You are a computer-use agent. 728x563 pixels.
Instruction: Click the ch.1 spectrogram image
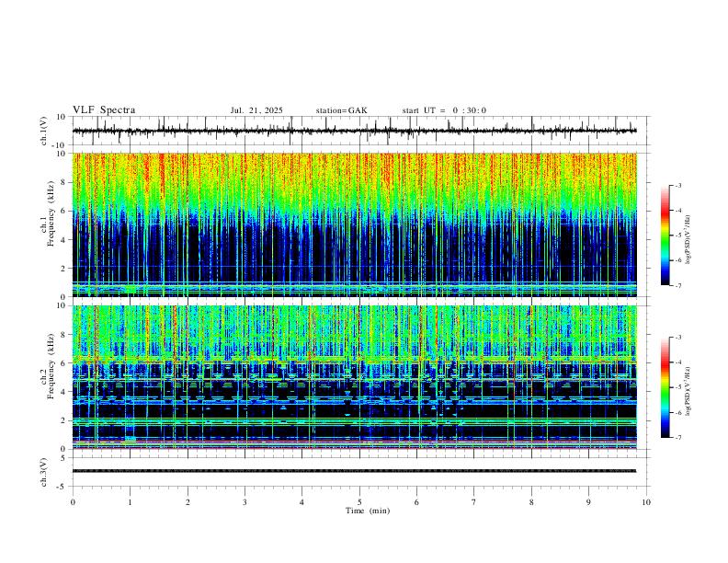[x=354, y=224]
